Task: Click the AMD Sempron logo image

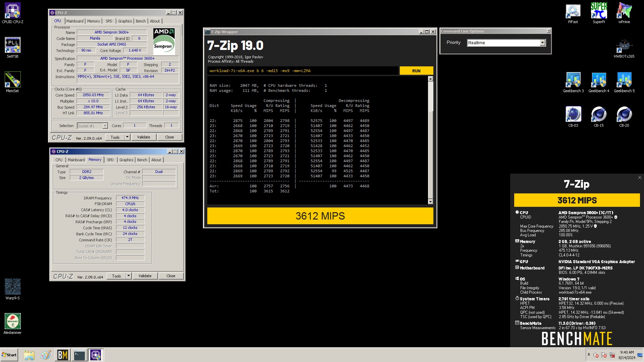Action: click(x=164, y=41)
